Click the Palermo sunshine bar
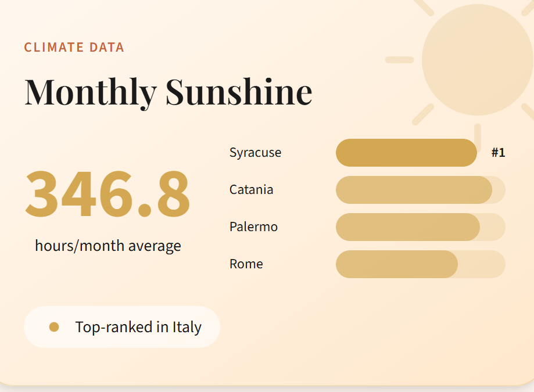534x392 pixels. (x=407, y=227)
